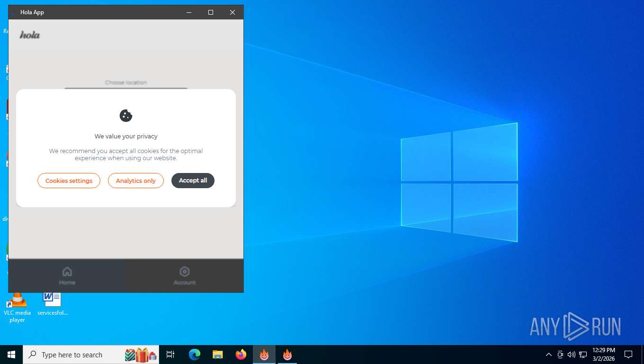Maximize the Hola App window
The image size is (644, 364).
pos(211,12)
